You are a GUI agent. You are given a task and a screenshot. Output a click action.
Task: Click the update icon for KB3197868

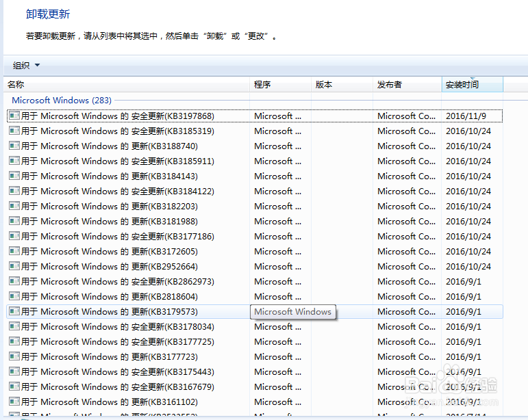pos(14,116)
